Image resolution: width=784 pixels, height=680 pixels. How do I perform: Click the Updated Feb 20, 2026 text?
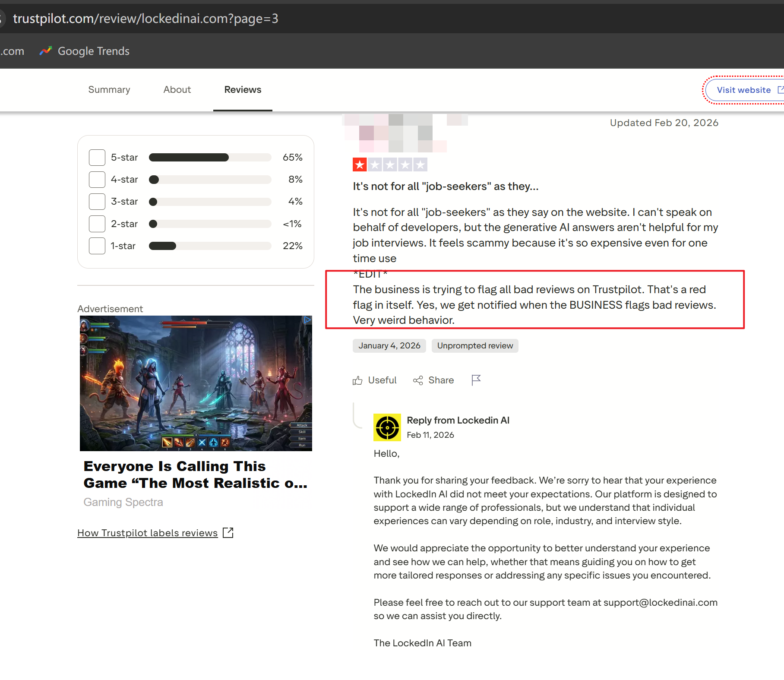click(664, 123)
